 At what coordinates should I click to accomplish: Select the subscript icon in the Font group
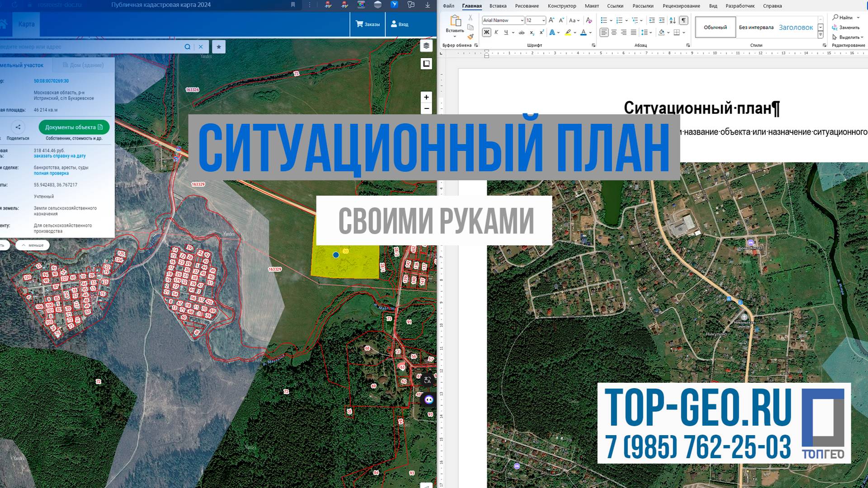coord(532,33)
